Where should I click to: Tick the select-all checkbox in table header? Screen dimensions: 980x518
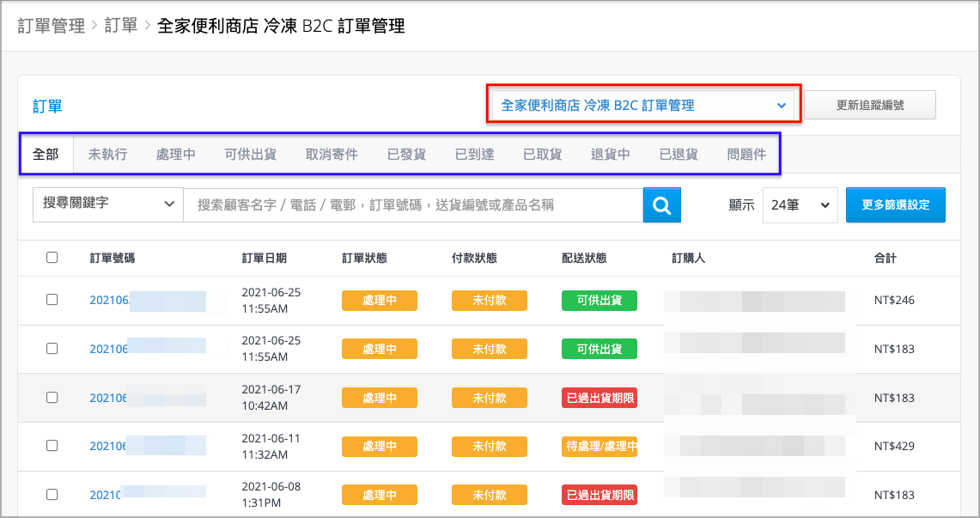52,258
